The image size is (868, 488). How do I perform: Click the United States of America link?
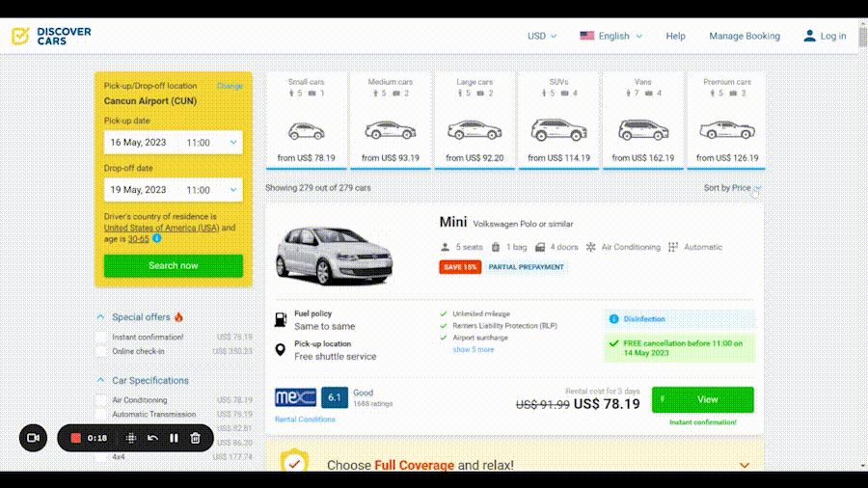tap(162, 228)
